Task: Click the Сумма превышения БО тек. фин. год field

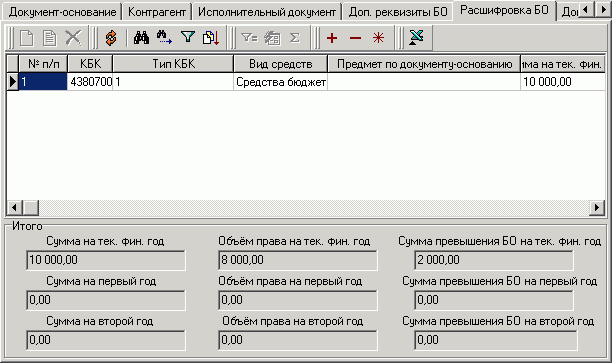Action: (x=494, y=260)
